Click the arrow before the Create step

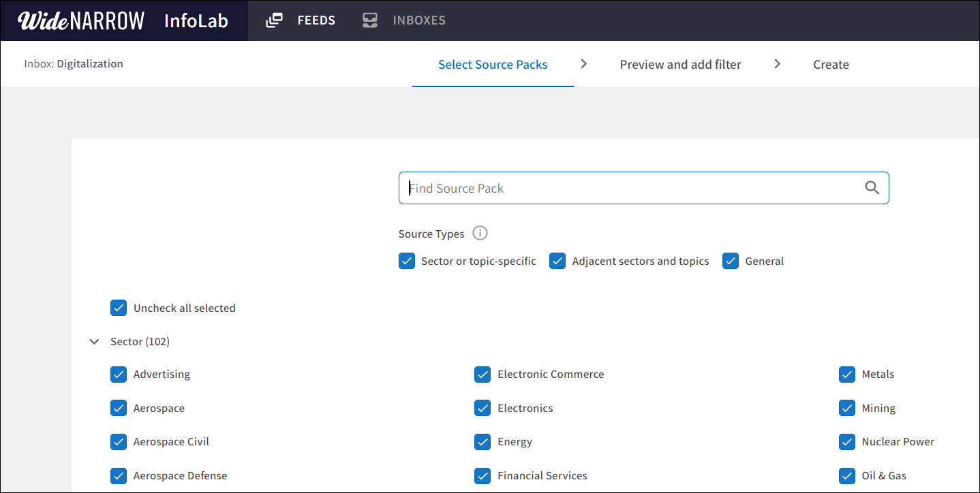tap(778, 63)
